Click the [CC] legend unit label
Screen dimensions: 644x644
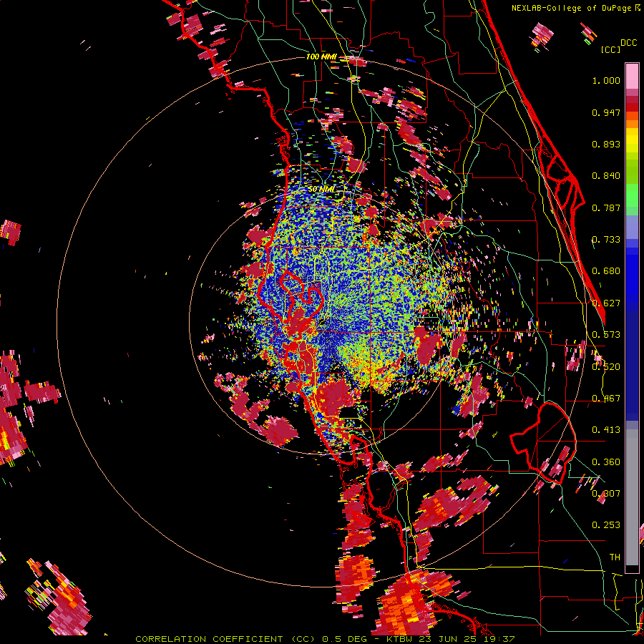[610, 49]
